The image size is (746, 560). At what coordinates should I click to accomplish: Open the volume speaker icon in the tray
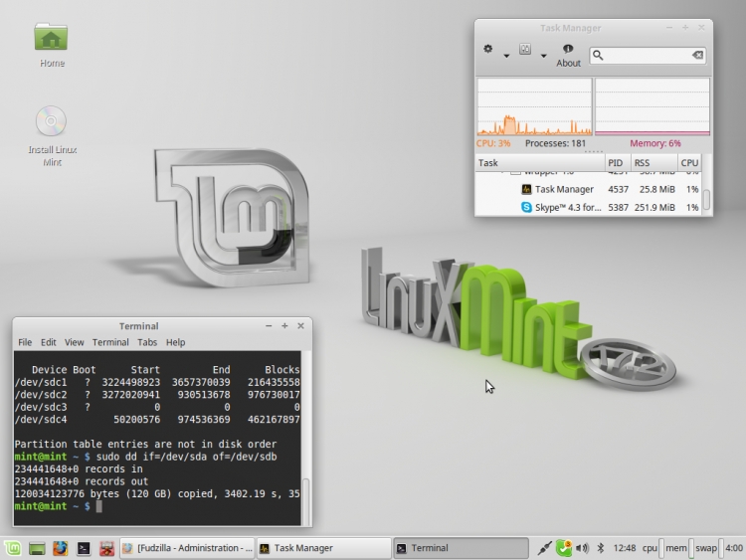coord(582,548)
